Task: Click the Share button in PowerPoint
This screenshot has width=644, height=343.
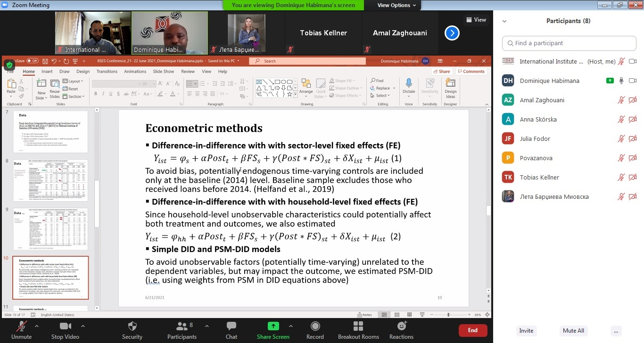Action: [441, 72]
